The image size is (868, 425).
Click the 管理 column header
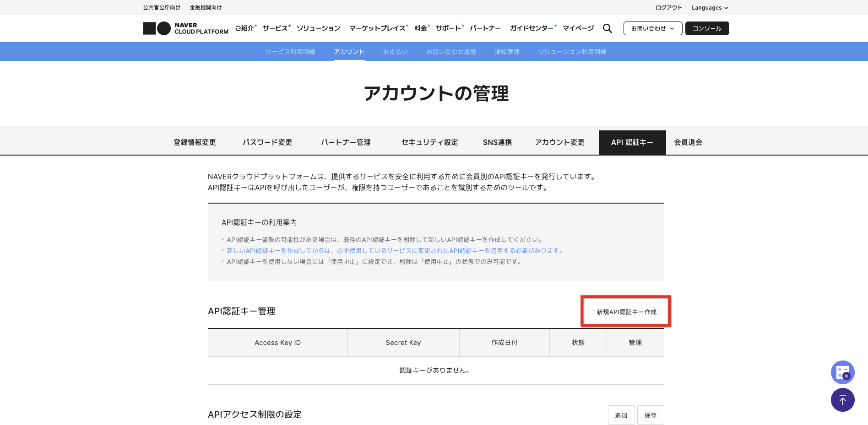click(635, 343)
